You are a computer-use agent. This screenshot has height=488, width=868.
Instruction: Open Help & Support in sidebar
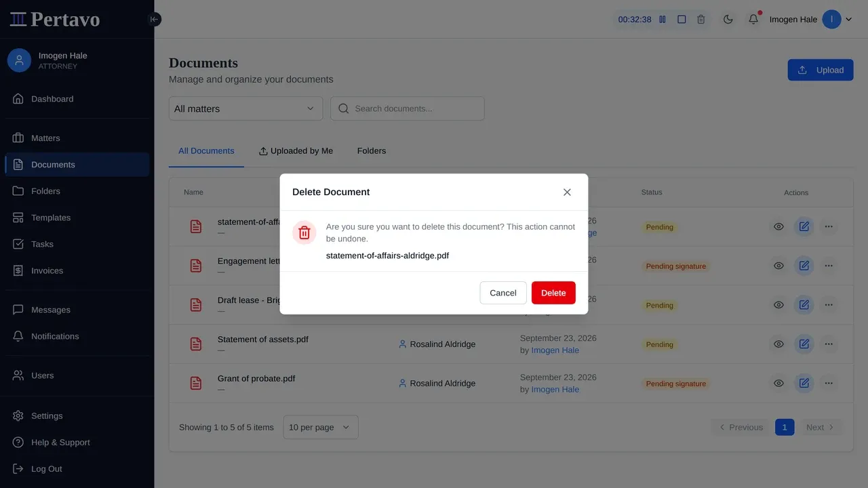(x=77, y=443)
